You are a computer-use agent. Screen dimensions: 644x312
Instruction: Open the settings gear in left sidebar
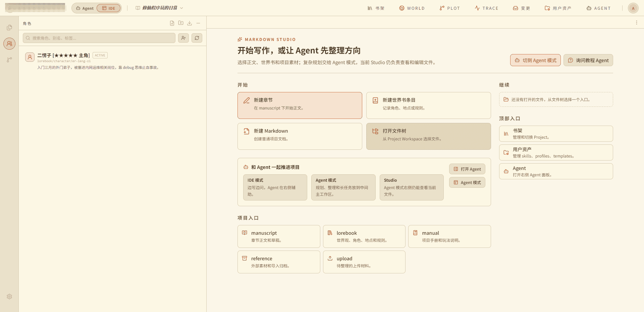click(9, 297)
